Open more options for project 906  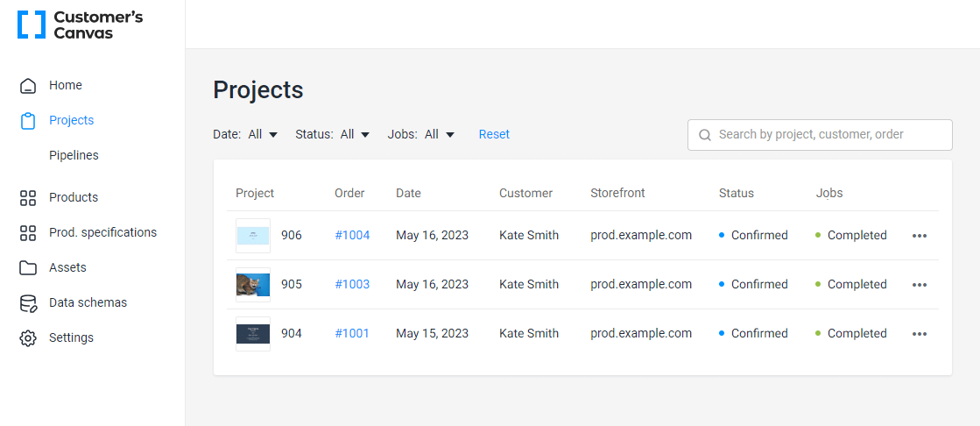(920, 236)
